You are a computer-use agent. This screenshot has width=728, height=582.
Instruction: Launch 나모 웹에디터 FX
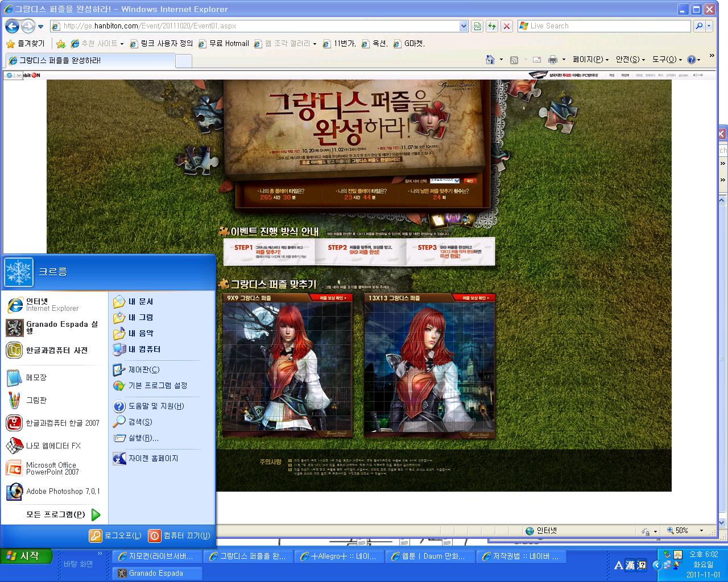[x=54, y=446]
